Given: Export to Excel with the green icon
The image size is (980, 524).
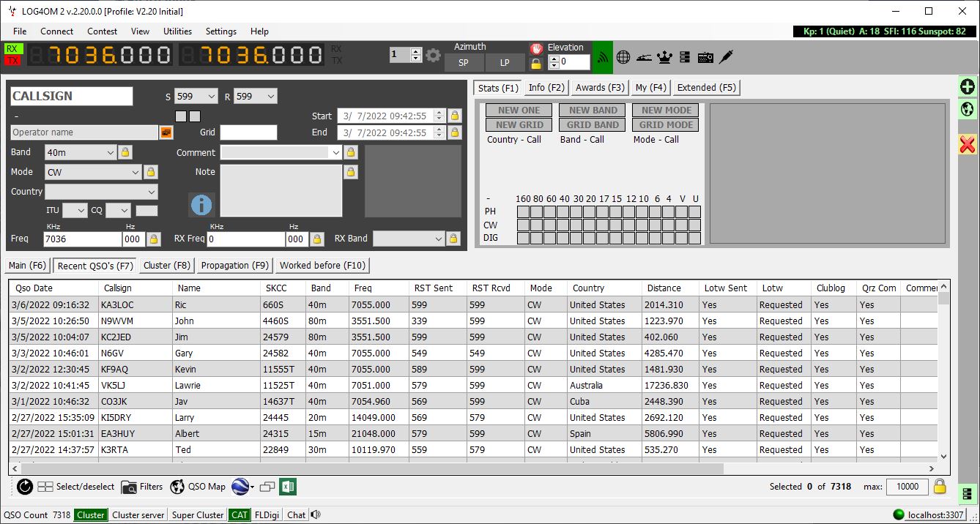Looking at the screenshot, I should click(x=288, y=487).
